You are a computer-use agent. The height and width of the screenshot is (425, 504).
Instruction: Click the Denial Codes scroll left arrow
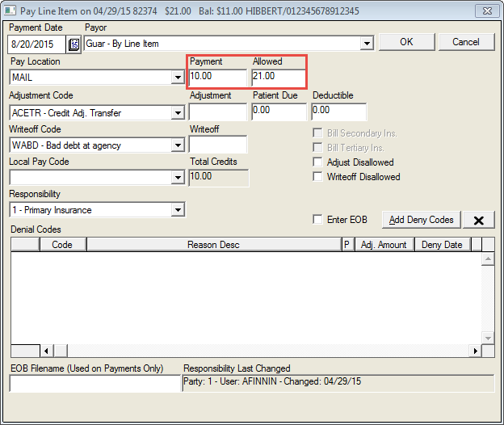(45, 350)
